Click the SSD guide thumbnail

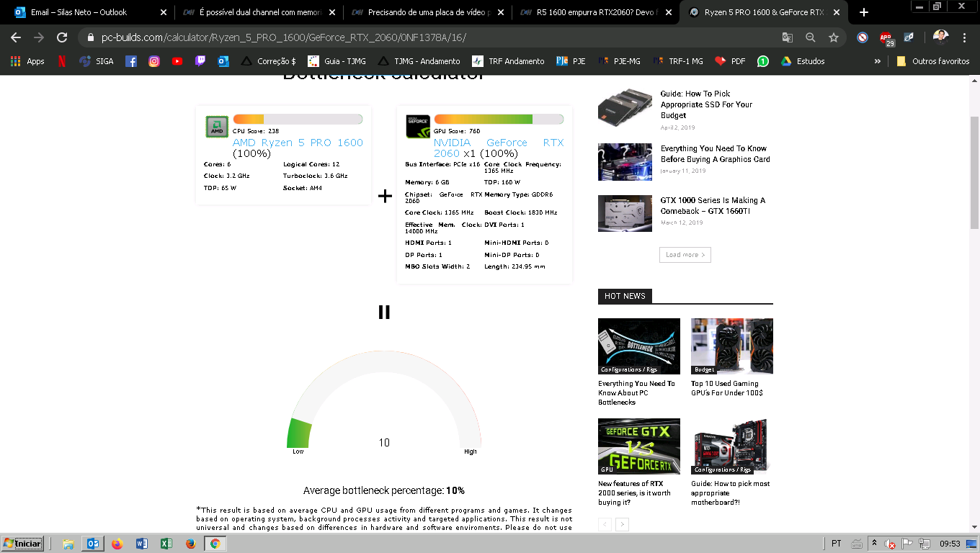point(625,107)
